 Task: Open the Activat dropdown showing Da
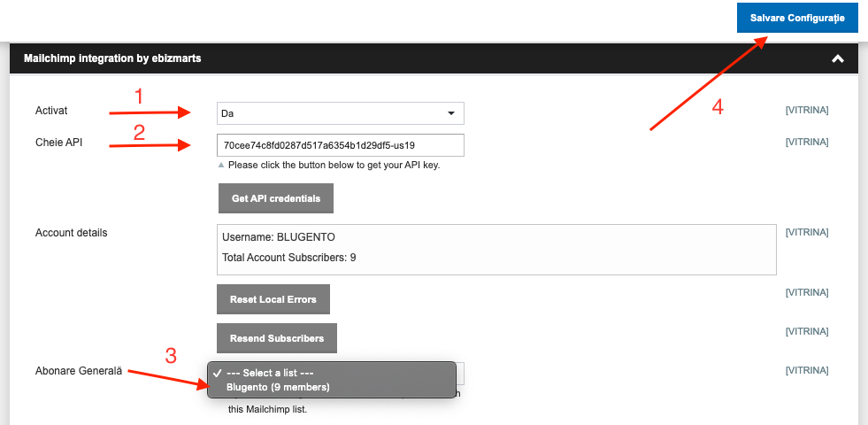(340, 113)
